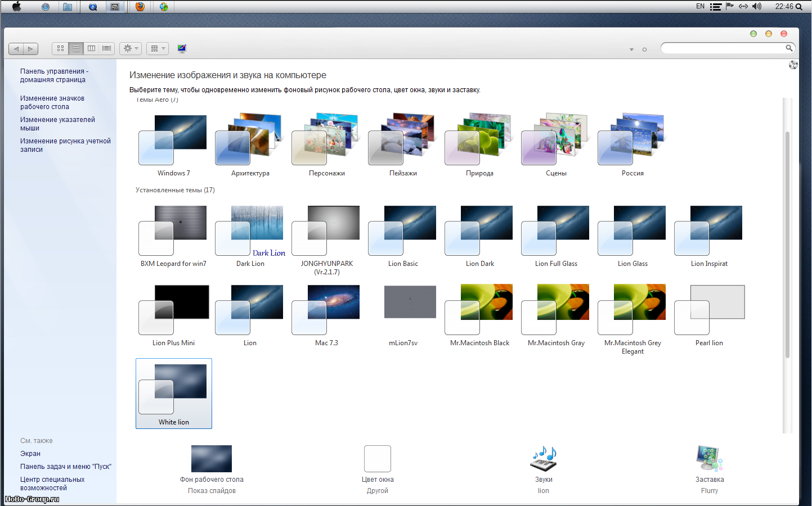Screen dimensions: 812x506
Task: Switch to icon grid view
Action: coord(60,48)
